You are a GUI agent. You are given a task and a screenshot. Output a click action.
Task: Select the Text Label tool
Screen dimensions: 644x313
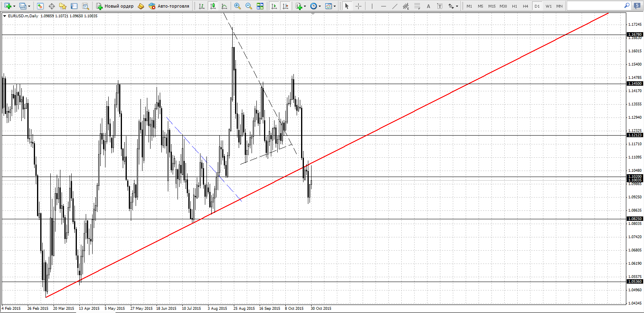pyautogui.click(x=440, y=6)
